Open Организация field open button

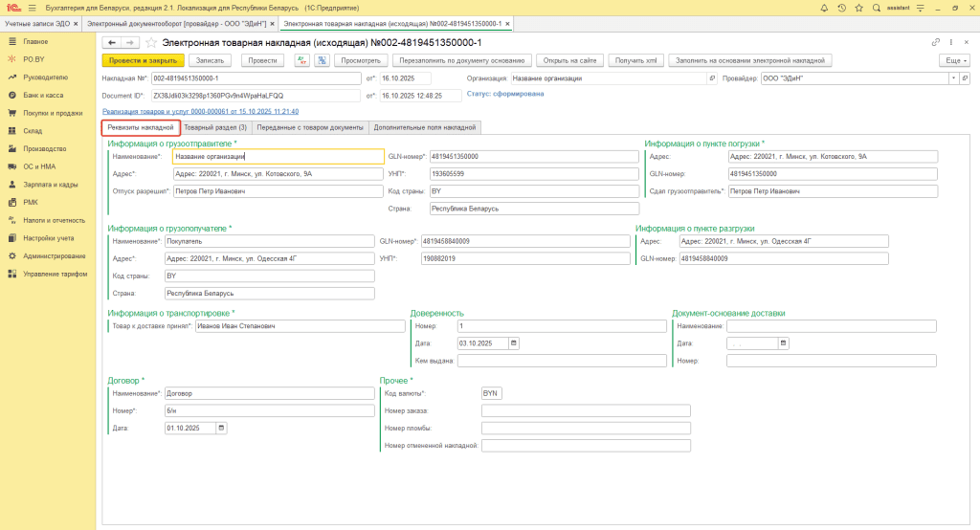click(711, 78)
